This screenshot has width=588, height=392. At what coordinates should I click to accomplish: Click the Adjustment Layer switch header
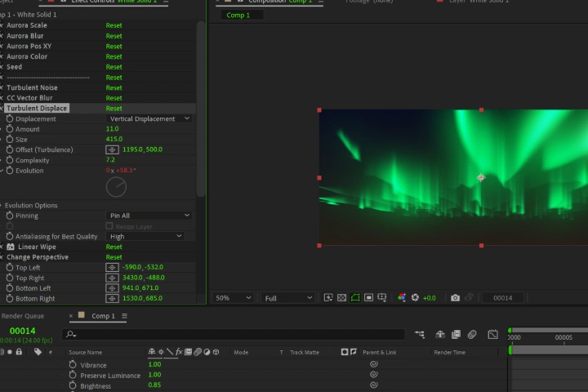(x=207, y=352)
